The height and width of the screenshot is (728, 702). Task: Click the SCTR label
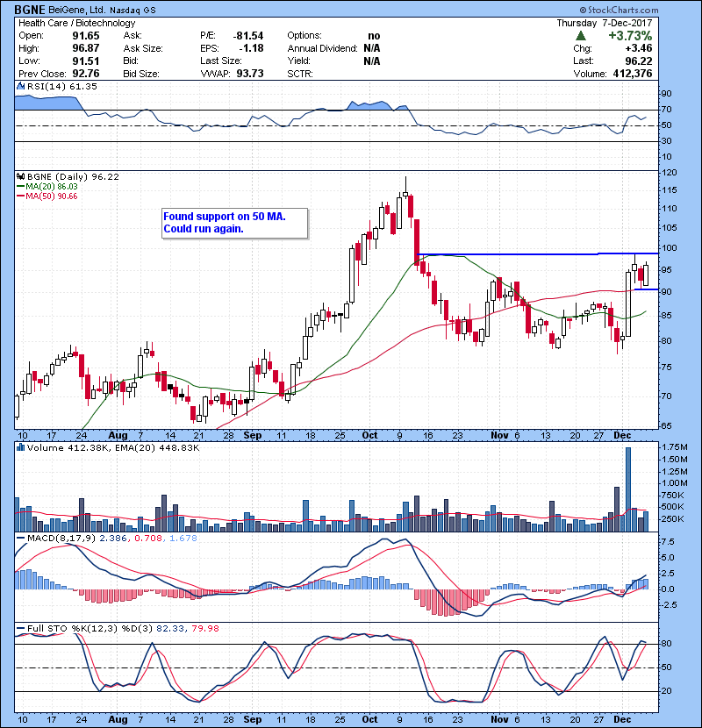tap(300, 74)
